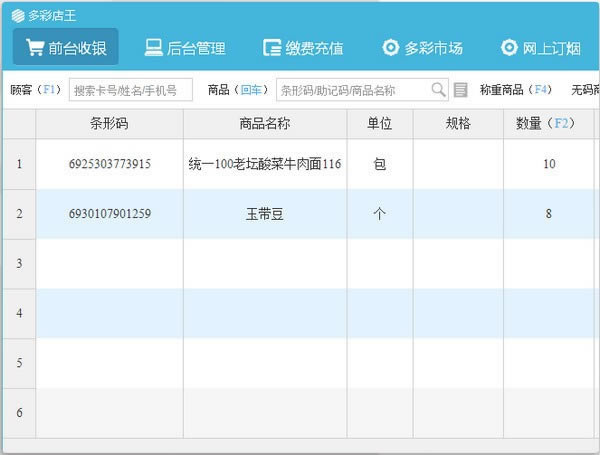Open the 前台收银 cashier tab

pyautogui.click(x=65, y=47)
